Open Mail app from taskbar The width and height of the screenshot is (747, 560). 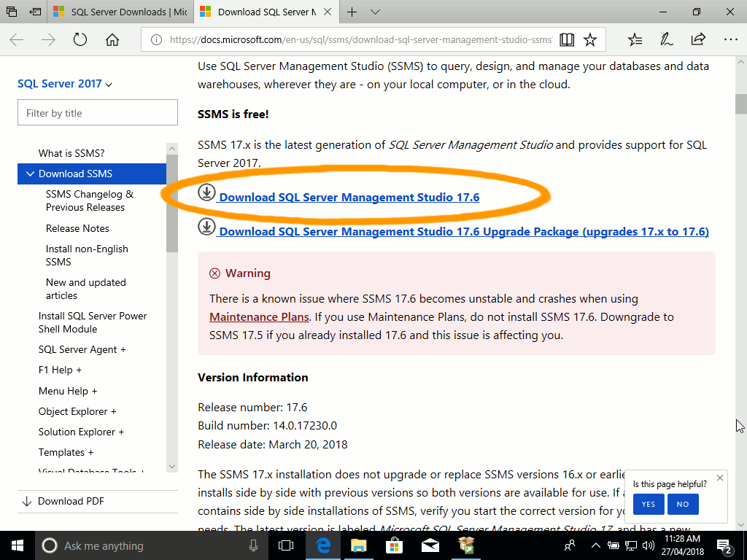point(430,545)
